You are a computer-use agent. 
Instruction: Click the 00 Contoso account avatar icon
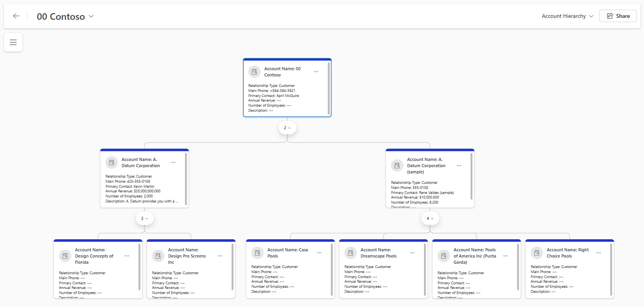point(254,72)
